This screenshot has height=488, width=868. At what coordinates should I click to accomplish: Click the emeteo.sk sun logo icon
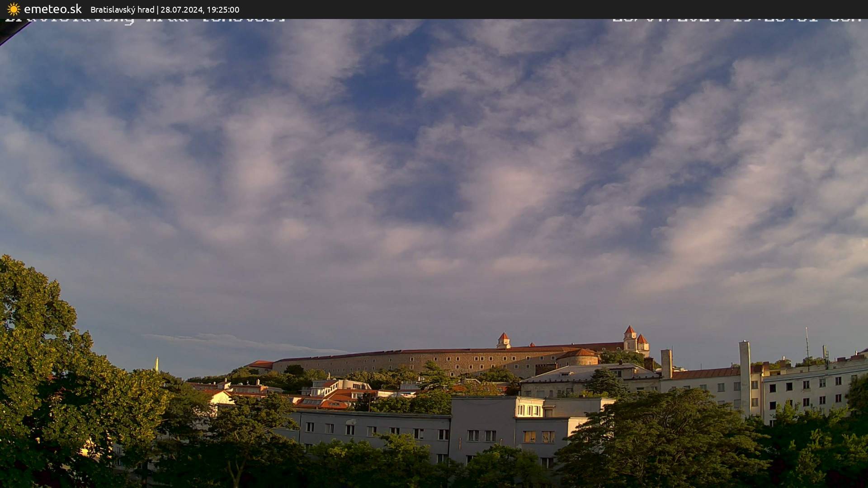coord(14,9)
